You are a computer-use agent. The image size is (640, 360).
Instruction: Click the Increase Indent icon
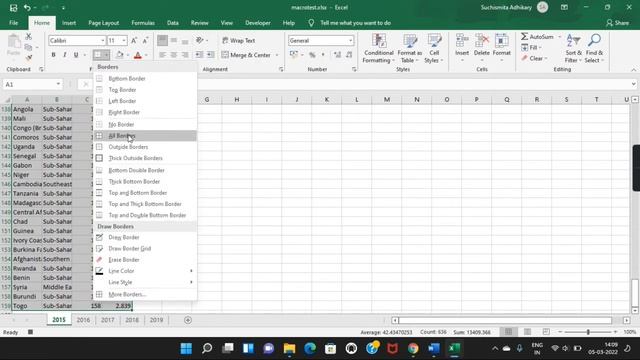pyautogui.click(x=210, y=55)
